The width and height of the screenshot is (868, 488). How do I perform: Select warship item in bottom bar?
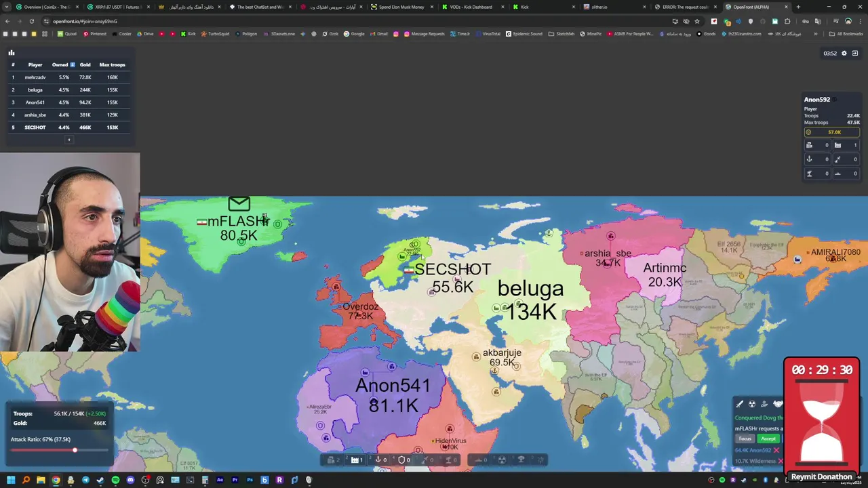pos(479,460)
